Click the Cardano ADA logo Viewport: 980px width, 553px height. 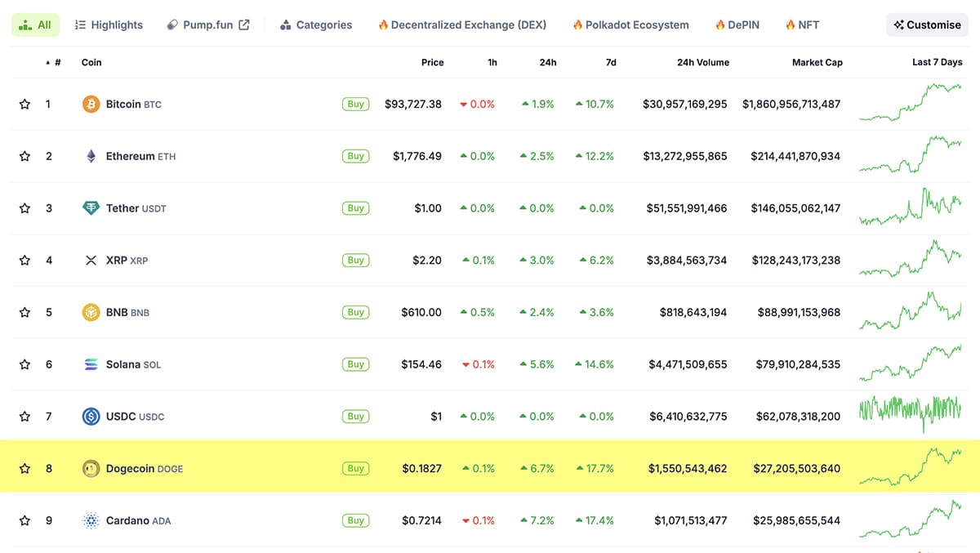pos(91,520)
